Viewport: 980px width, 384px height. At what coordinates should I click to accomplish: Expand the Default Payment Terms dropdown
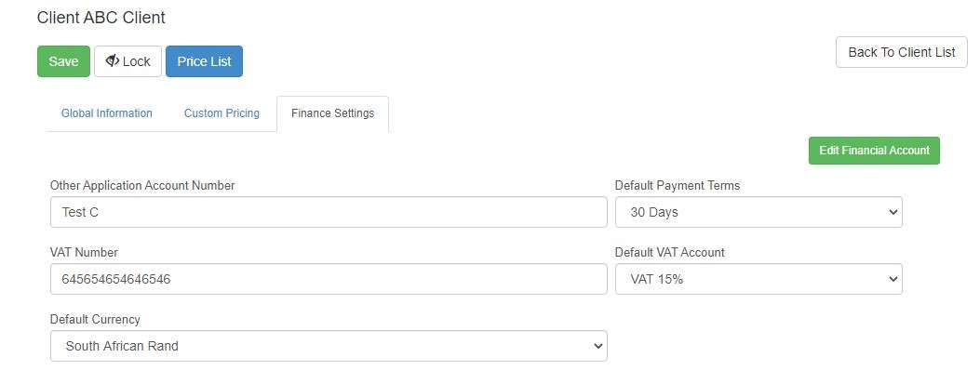(x=758, y=212)
